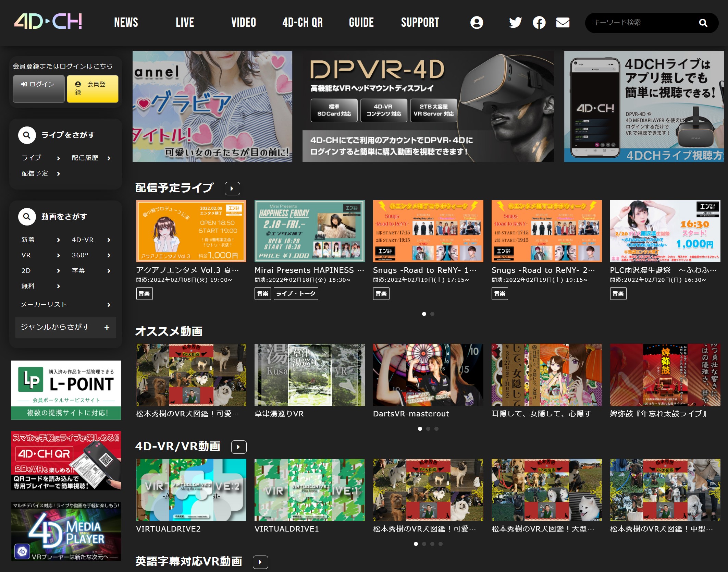Click the ログイン button

pos(39,88)
